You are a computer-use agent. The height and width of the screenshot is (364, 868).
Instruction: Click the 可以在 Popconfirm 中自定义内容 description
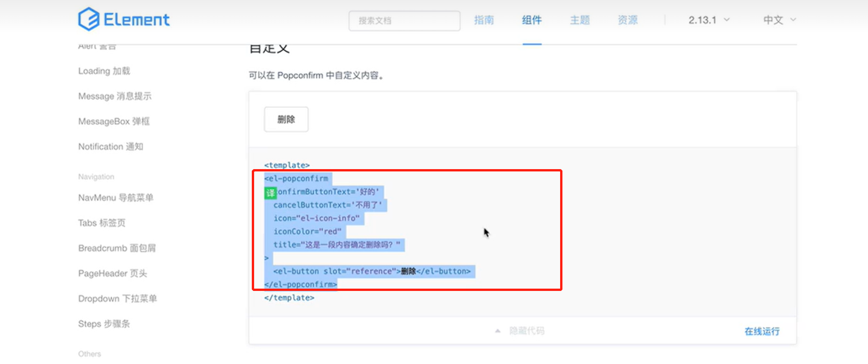pyautogui.click(x=317, y=75)
